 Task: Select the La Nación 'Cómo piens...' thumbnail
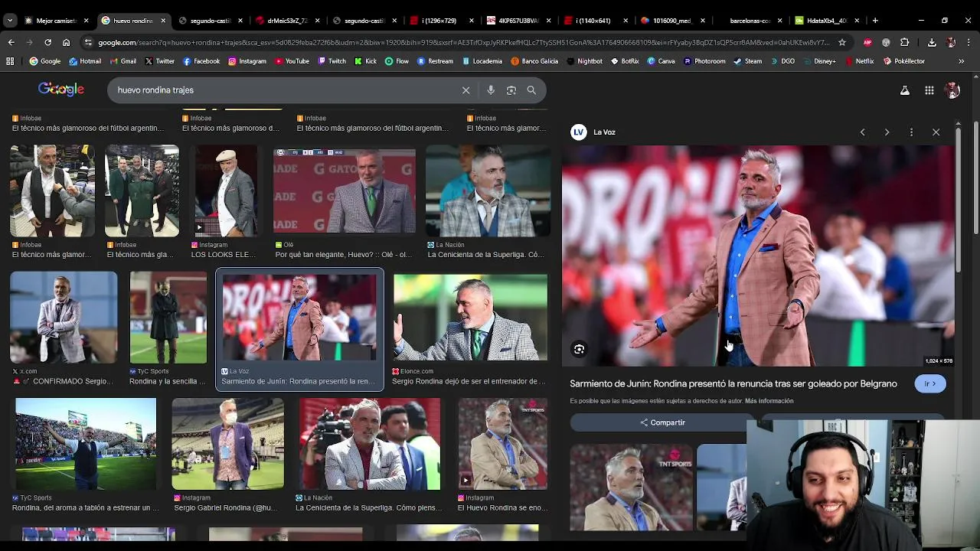369,444
